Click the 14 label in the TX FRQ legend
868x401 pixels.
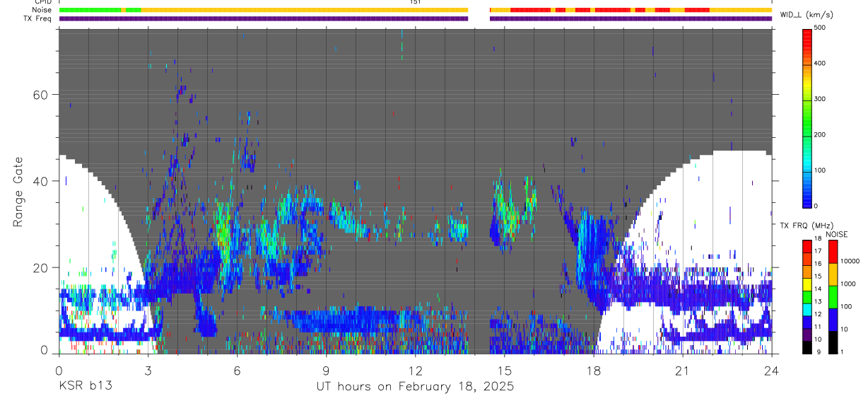click(818, 289)
